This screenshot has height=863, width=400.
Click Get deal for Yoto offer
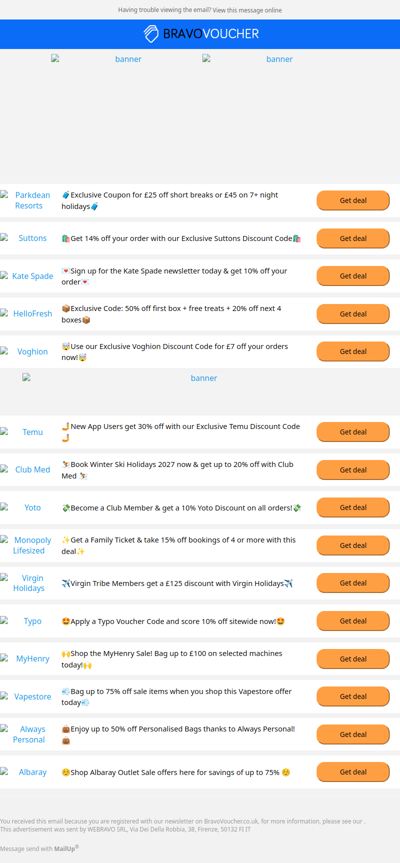click(353, 507)
